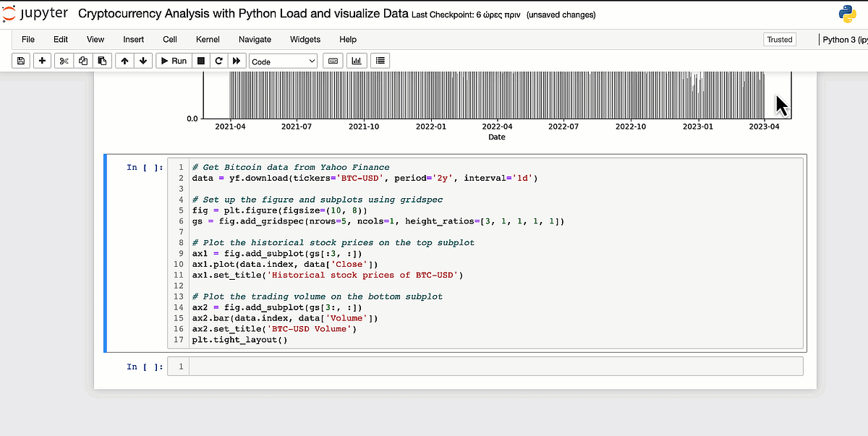Viewport: 868px width, 436px height.
Task: Select the Save and Checkpoint icon
Action: (x=20, y=61)
